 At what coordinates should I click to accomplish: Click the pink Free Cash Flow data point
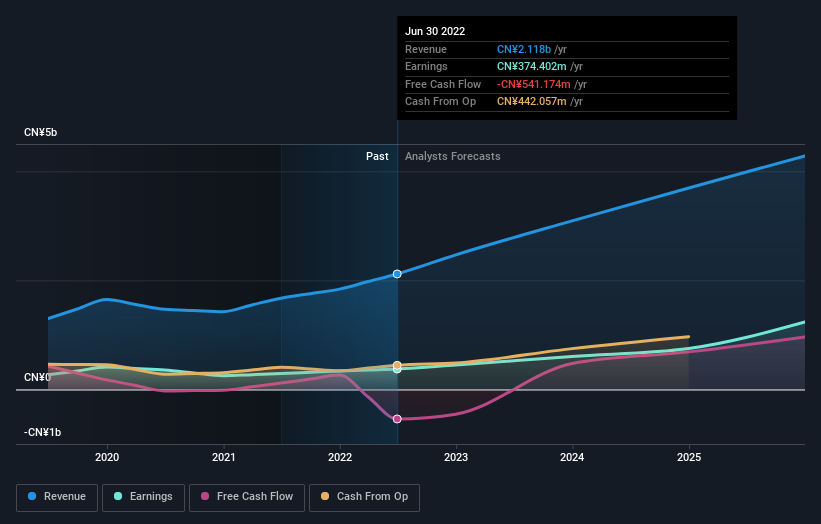pos(397,419)
